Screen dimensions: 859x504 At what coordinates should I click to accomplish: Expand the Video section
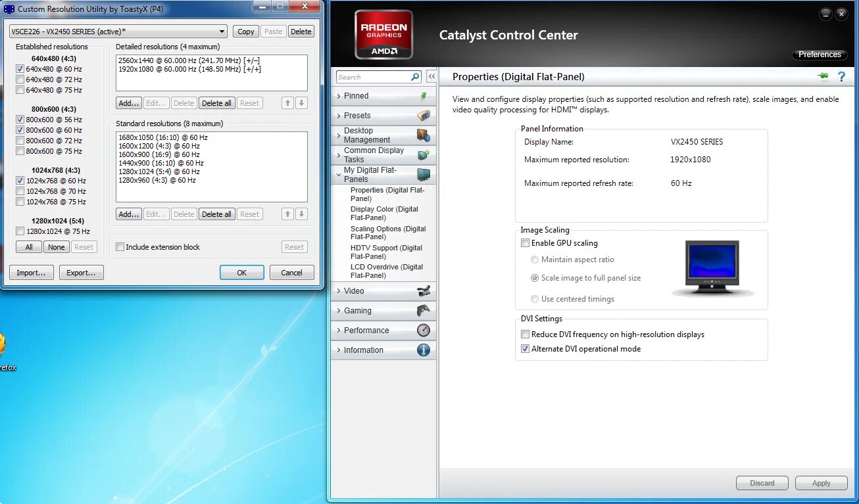(383, 291)
